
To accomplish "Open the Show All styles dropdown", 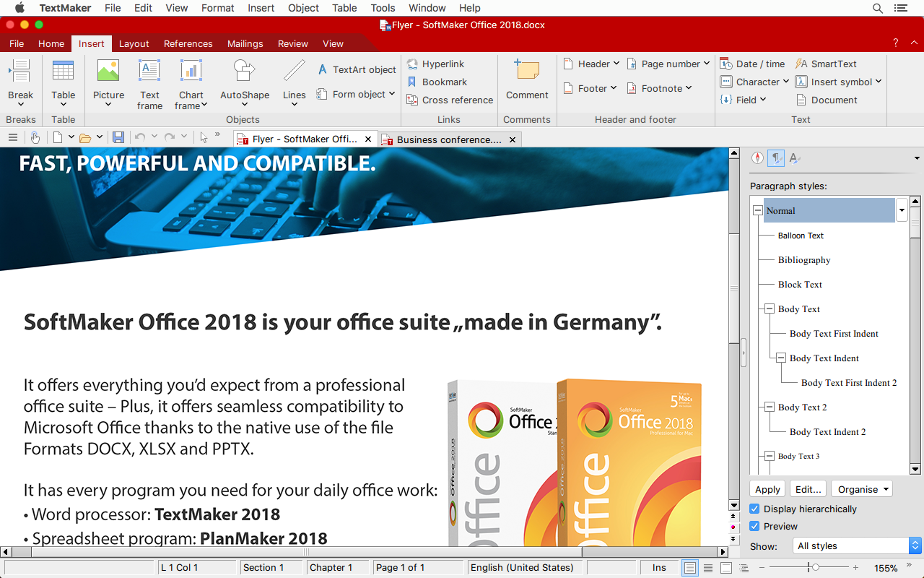I will (x=857, y=546).
